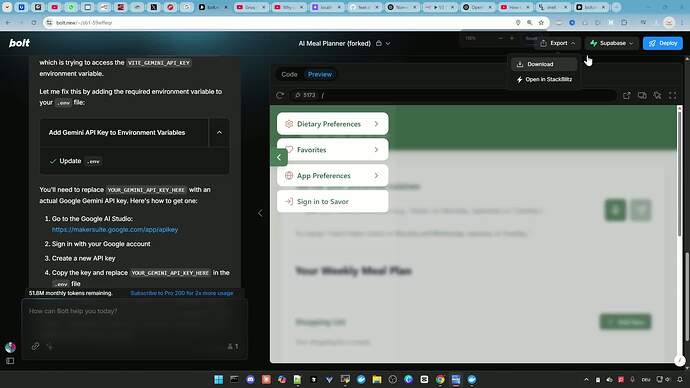Viewport: 690px width, 388px height.
Task: Enter fullscreen preview mode icon
Action: pyautogui.click(x=672, y=95)
